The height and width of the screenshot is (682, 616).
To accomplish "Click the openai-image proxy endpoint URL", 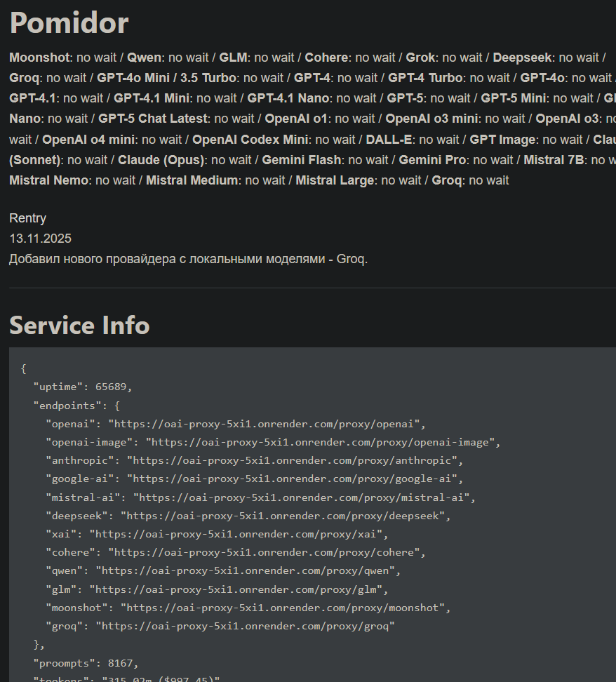I will pyautogui.click(x=320, y=442).
